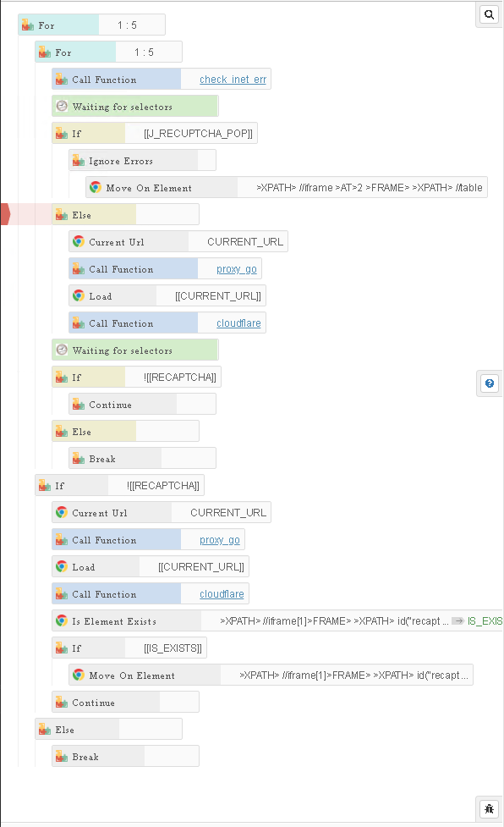
Task: Click the Chrome icon on Current Url action
Action: 79,241
